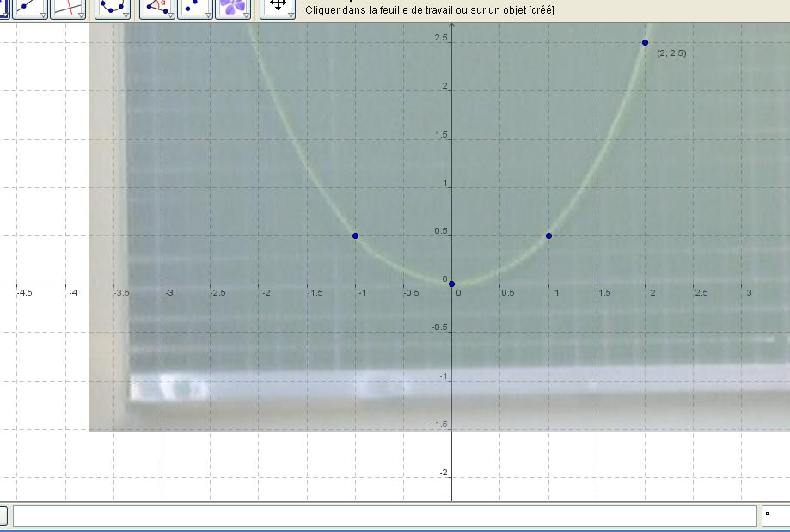Click the "-4.5" x-axis label
The height and width of the screenshot is (532, 790).
[x=25, y=293]
